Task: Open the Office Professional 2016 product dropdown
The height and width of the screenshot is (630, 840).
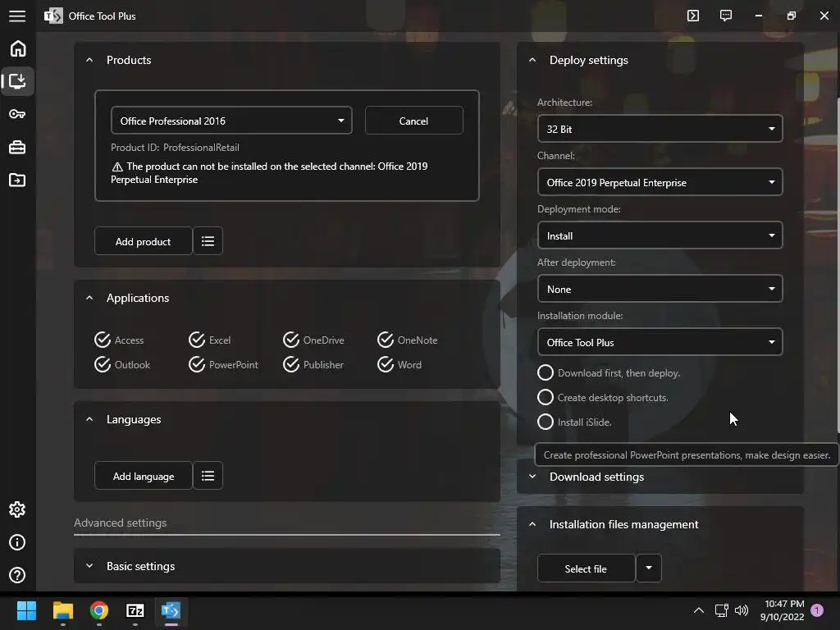Action: pos(231,121)
